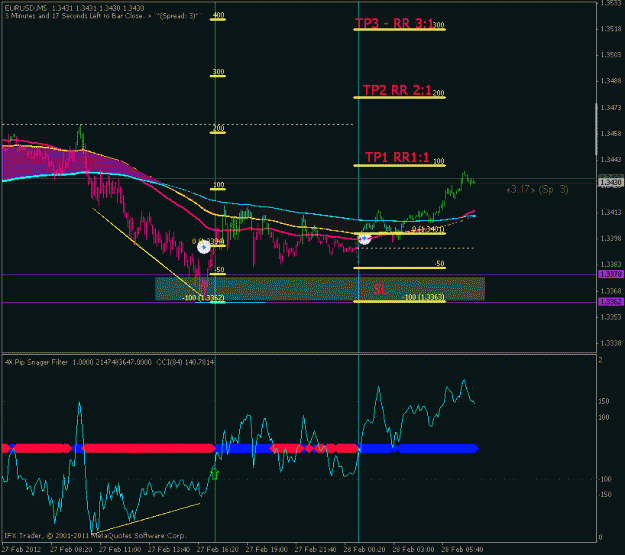This screenshot has width=625, height=555.
Task: Click the 28 Feb 00:20 time label
Action: [x=364, y=549]
